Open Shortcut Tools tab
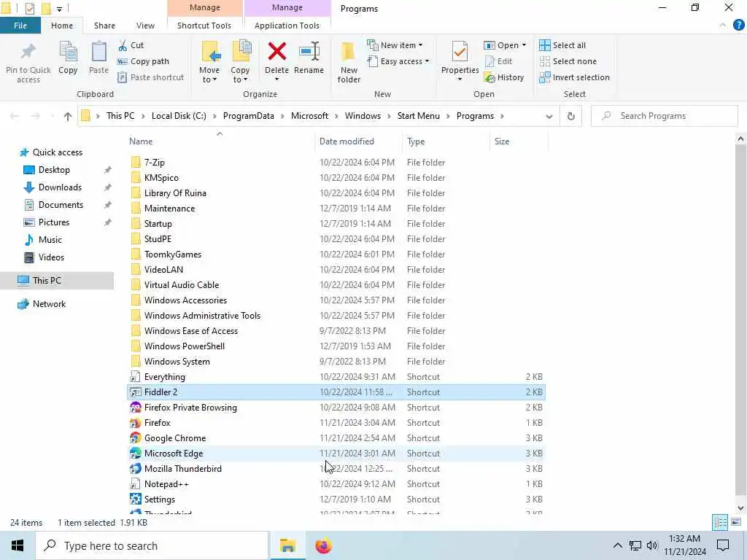 click(204, 26)
